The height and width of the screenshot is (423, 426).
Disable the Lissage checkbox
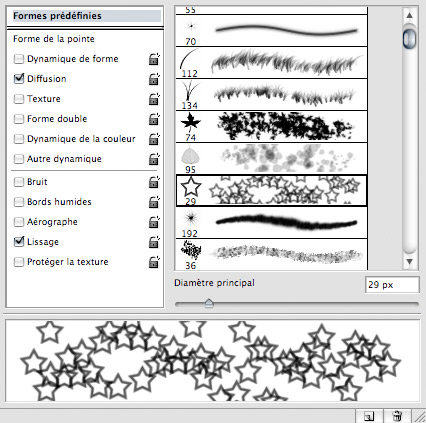point(19,242)
